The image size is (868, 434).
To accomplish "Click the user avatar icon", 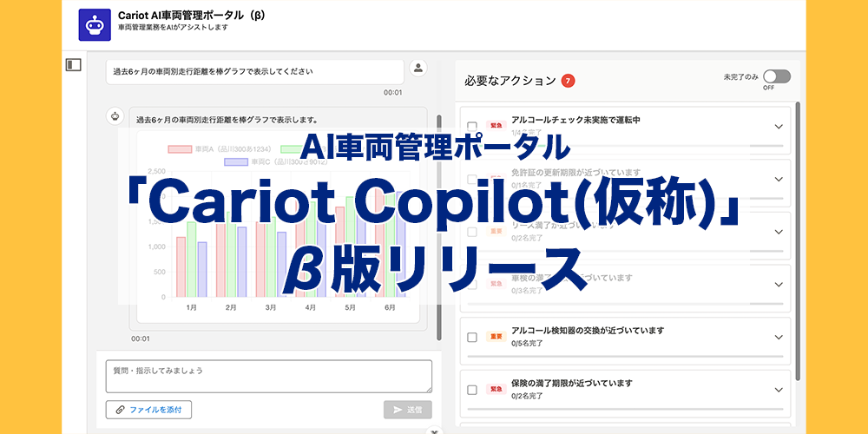I will tap(418, 68).
